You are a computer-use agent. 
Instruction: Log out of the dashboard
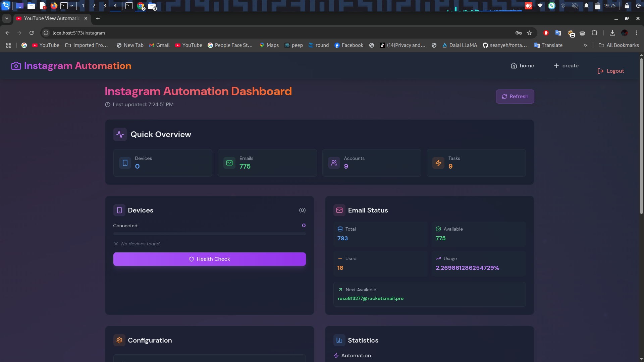click(611, 71)
